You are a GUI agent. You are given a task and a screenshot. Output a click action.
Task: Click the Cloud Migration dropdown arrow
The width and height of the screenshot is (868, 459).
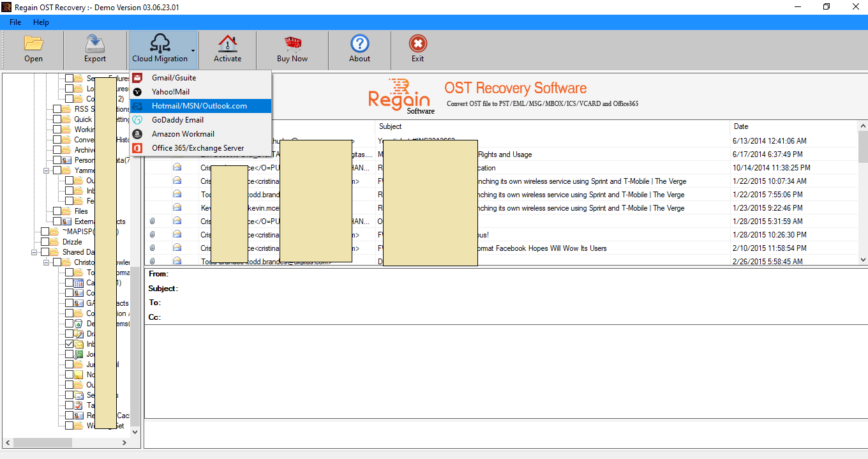coord(193,50)
